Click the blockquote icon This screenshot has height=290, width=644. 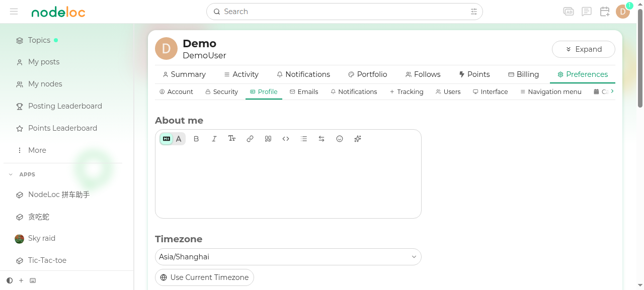click(x=268, y=139)
